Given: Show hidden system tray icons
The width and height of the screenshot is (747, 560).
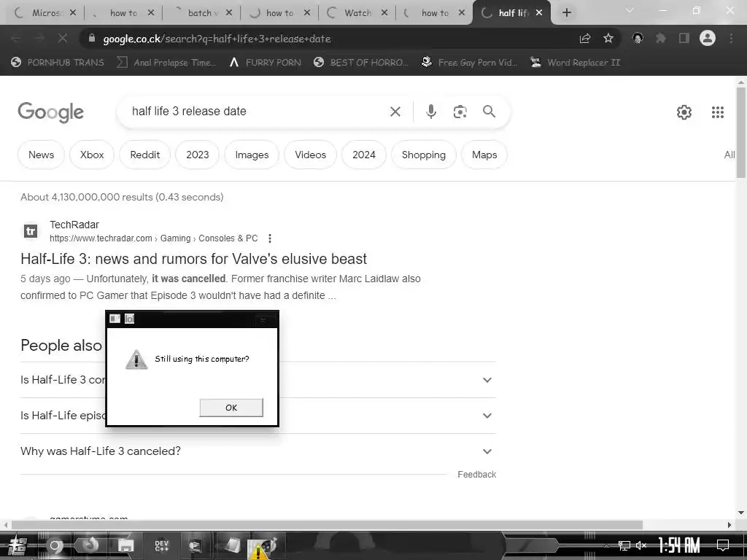Looking at the screenshot, I should click(606, 545).
